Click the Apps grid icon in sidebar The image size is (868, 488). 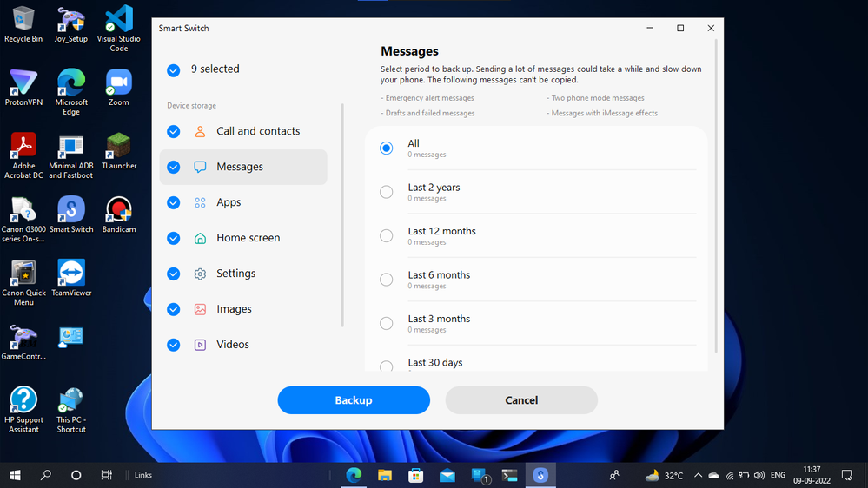coord(200,203)
